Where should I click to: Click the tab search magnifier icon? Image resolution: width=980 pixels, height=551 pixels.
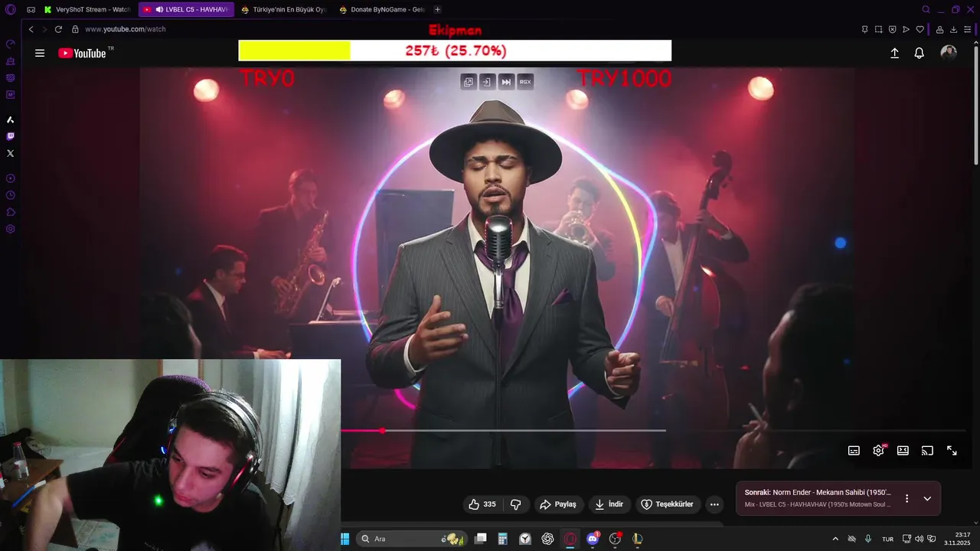tap(926, 9)
